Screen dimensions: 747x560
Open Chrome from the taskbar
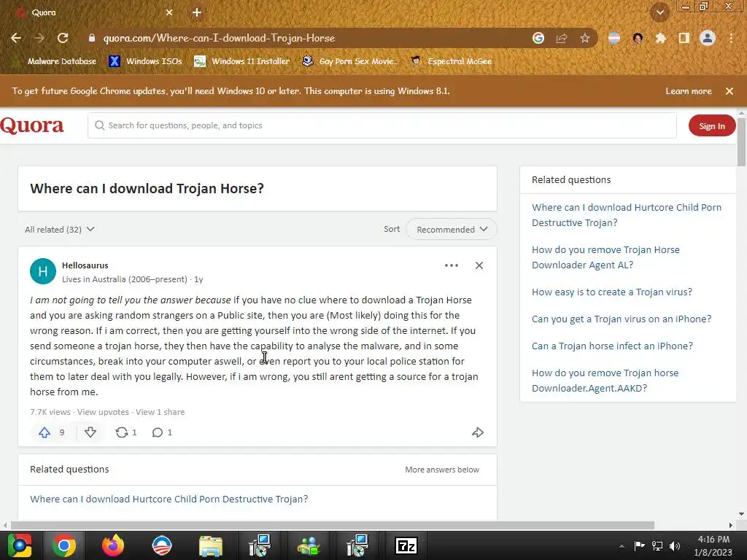point(64,545)
